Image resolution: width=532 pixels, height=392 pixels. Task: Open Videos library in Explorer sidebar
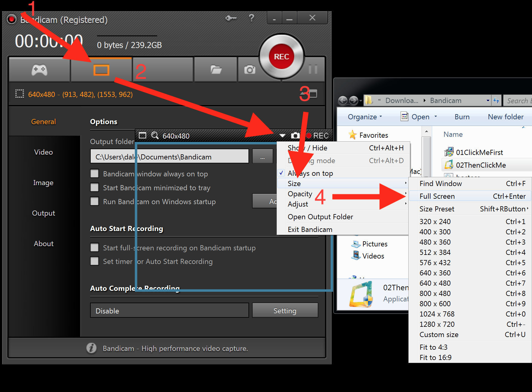point(368,256)
